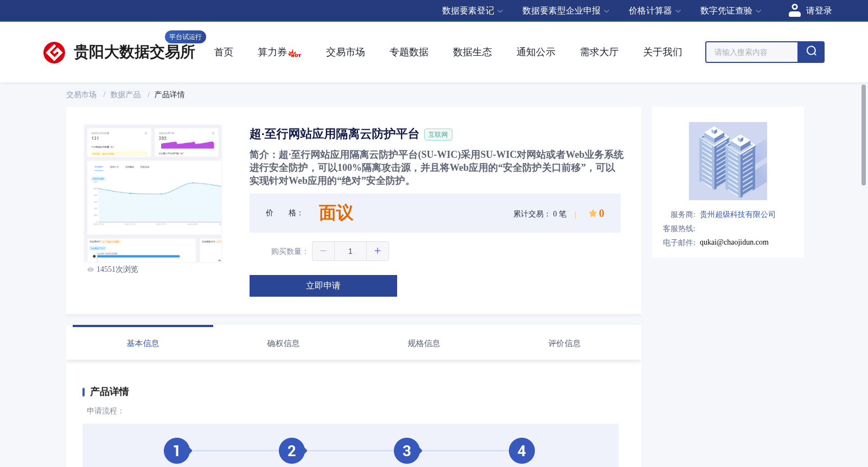Increase purchase quantity with plus button
Image resolution: width=868 pixels, height=467 pixels.
(378, 251)
